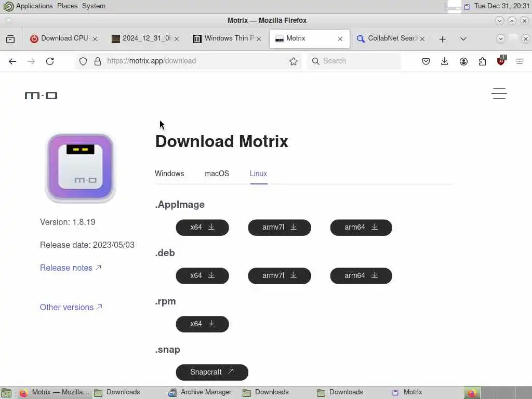Select the Windows platform tab
532x399 pixels.
pos(169,174)
